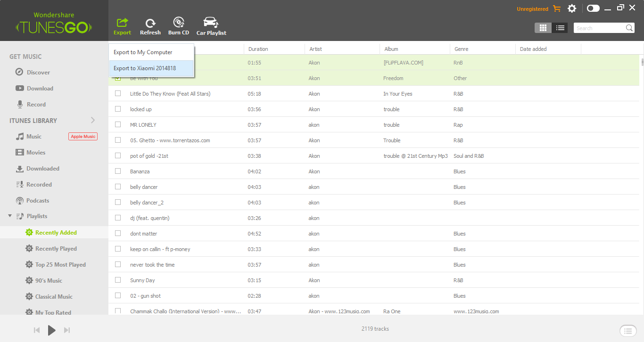Image resolution: width=644 pixels, height=342 pixels.
Task: Sort tracks by Date added column
Action: coord(548,49)
